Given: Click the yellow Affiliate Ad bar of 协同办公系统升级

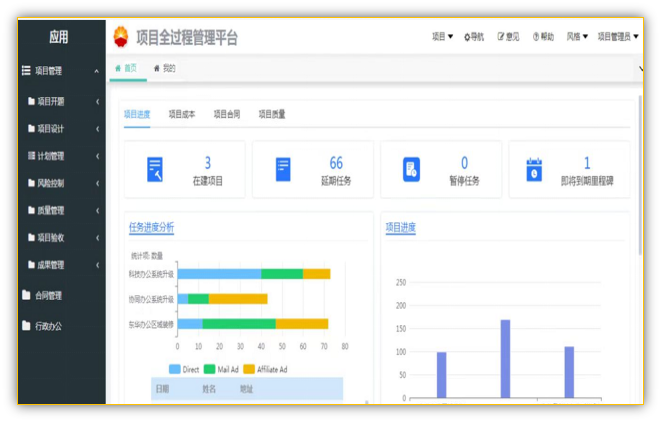Looking at the screenshot, I should [x=238, y=299].
